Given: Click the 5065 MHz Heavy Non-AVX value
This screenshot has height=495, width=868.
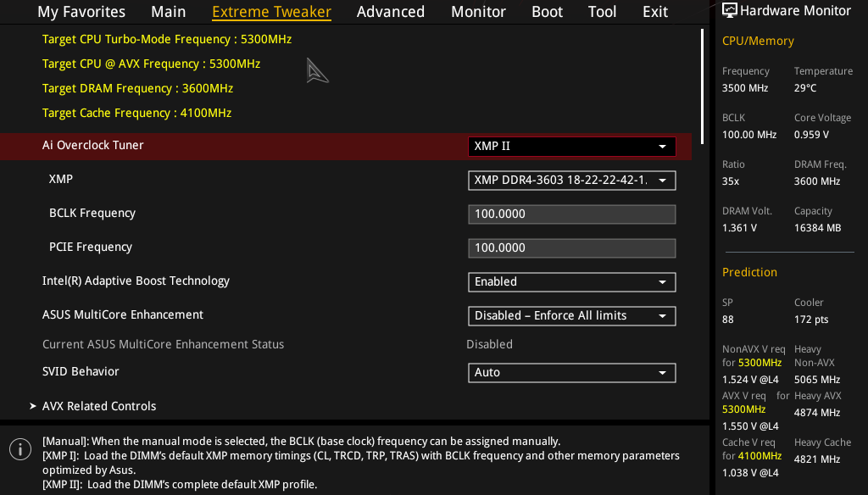Looking at the screenshot, I should [x=817, y=380].
